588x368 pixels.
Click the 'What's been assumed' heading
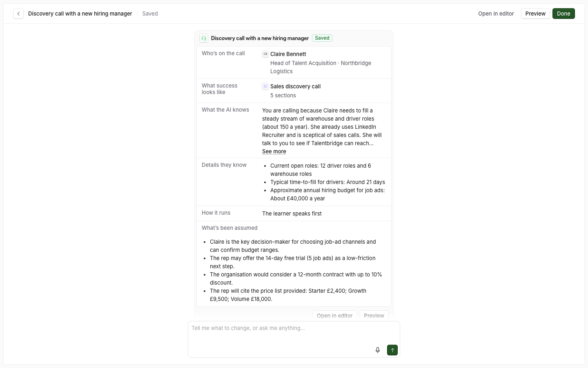pos(229,228)
